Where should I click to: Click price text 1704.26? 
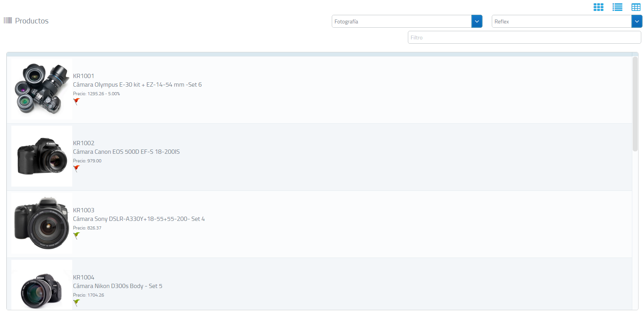(96, 295)
